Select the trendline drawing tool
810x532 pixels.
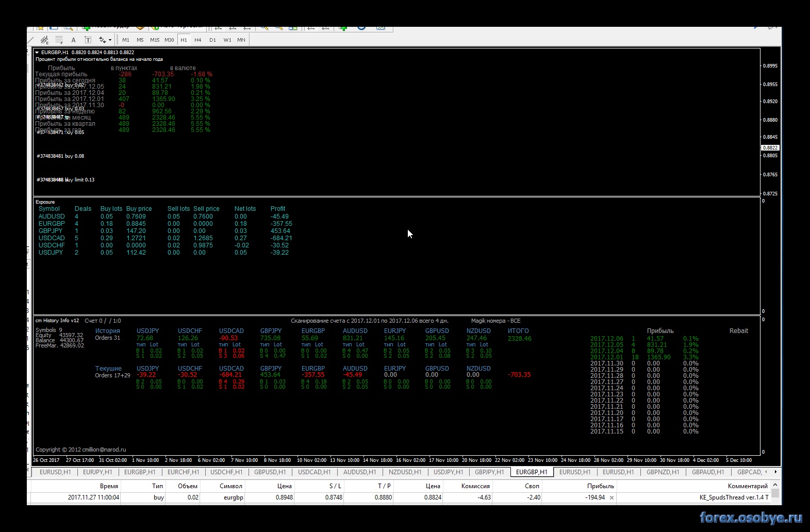coord(31,40)
